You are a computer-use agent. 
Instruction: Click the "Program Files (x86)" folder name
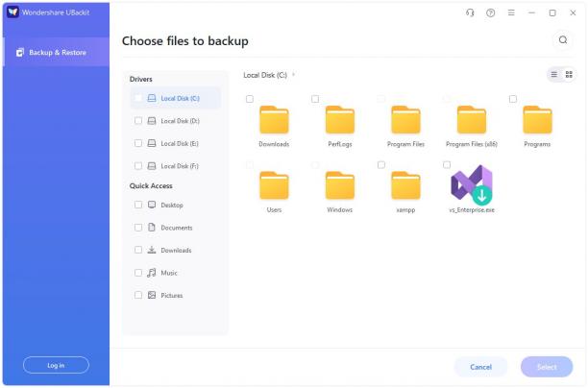point(472,144)
